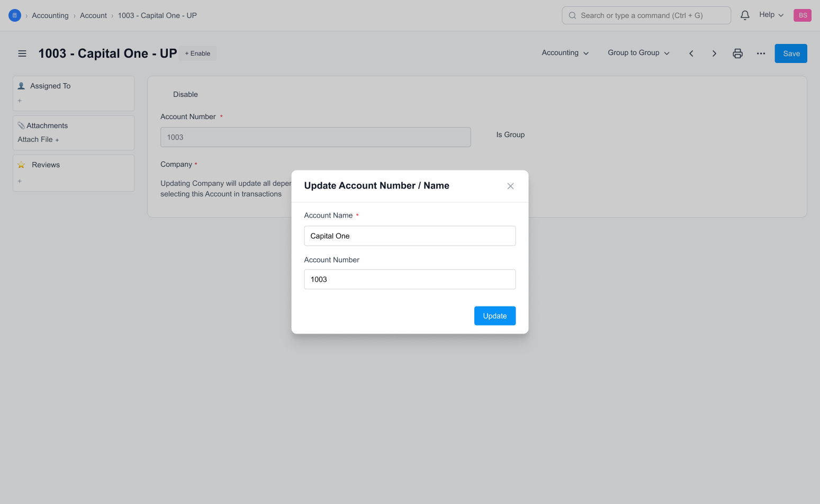Toggle the sidebar hamburger menu
Screen dimensions: 820x504
click(x=22, y=53)
